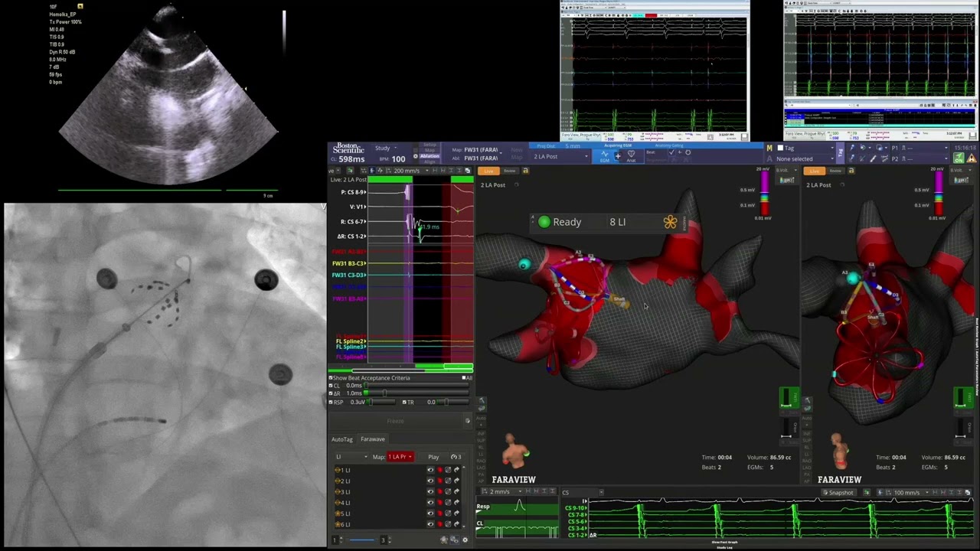Click the redo arrow icon in 6 LI row
The width and height of the screenshot is (980, 551).
pos(456,524)
